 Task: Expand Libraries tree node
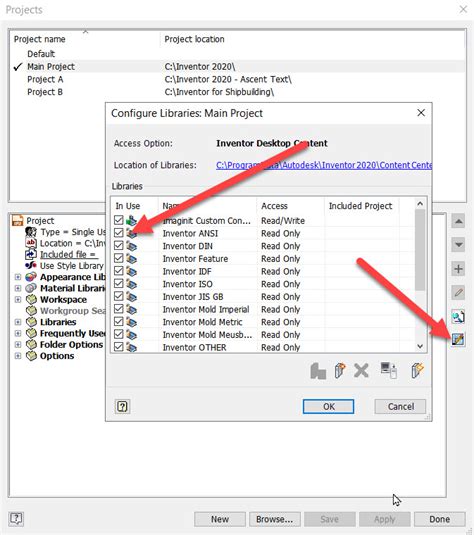point(18,322)
